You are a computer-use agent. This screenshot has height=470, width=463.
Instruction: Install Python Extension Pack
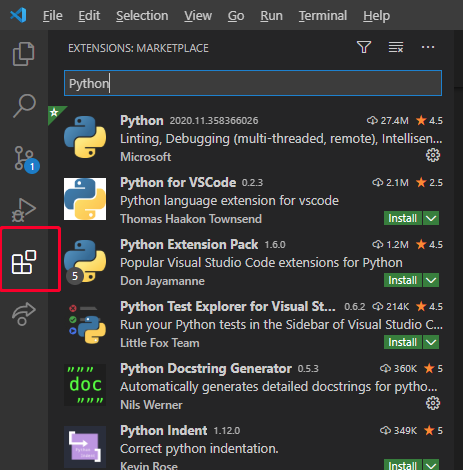click(x=403, y=280)
